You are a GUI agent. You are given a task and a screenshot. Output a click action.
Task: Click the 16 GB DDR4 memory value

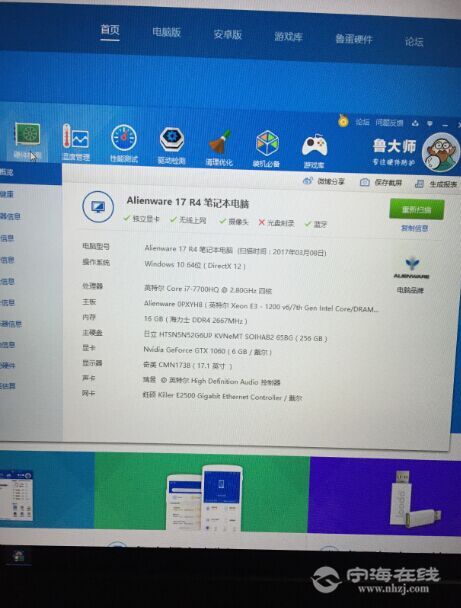pos(195,320)
